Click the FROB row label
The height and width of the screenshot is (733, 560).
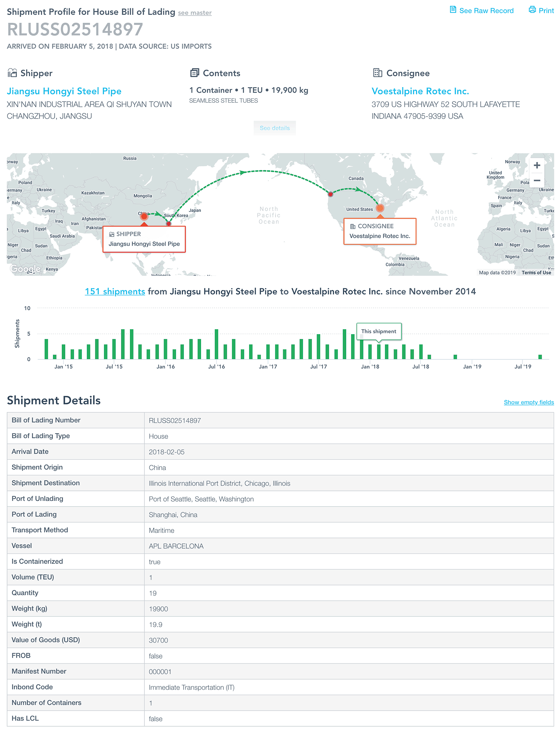click(x=21, y=656)
